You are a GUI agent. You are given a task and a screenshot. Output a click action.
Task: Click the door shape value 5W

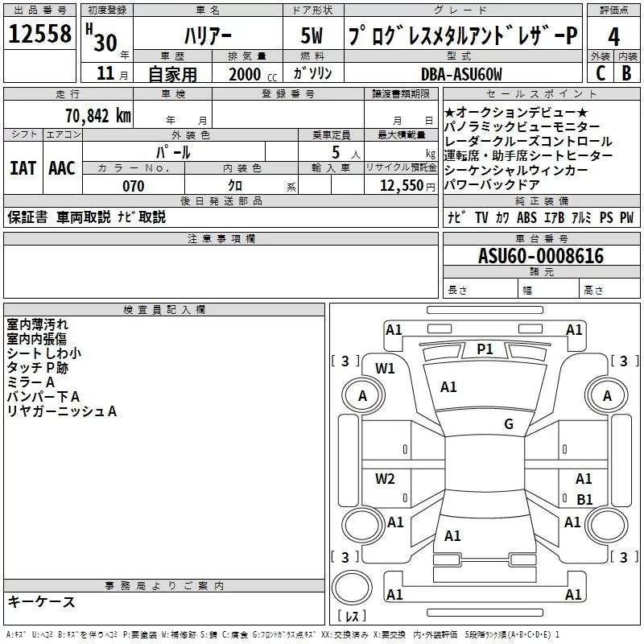click(x=312, y=35)
